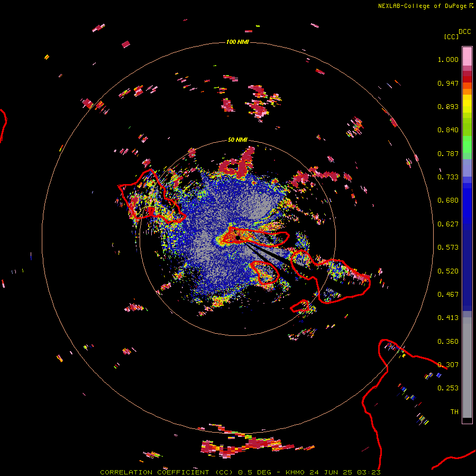Click the 0.627 scale value

tap(448, 224)
